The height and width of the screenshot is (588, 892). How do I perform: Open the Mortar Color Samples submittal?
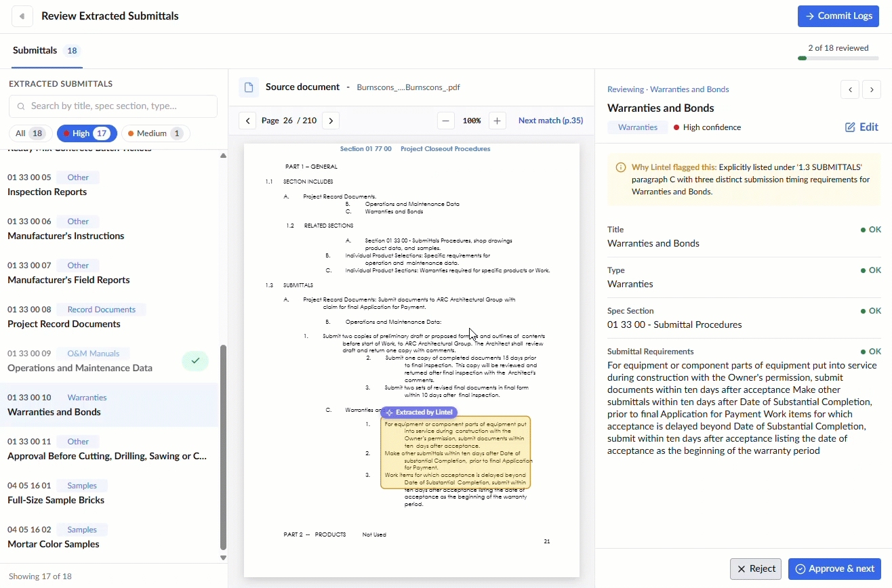point(109,537)
